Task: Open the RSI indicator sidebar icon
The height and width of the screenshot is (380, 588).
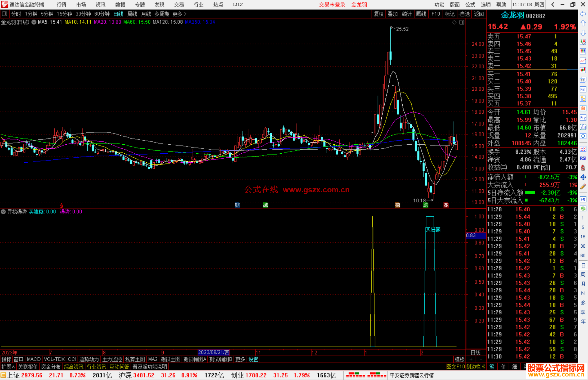Action: pos(583,158)
